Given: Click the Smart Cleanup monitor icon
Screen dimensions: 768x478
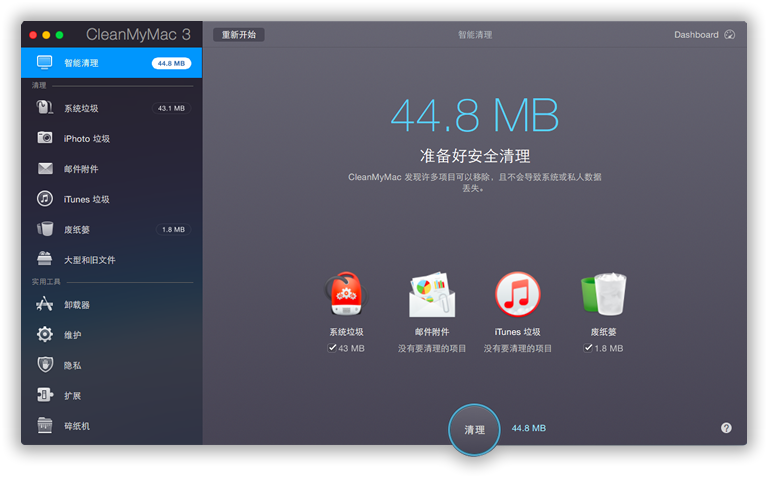Looking at the screenshot, I should tap(45, 63).
